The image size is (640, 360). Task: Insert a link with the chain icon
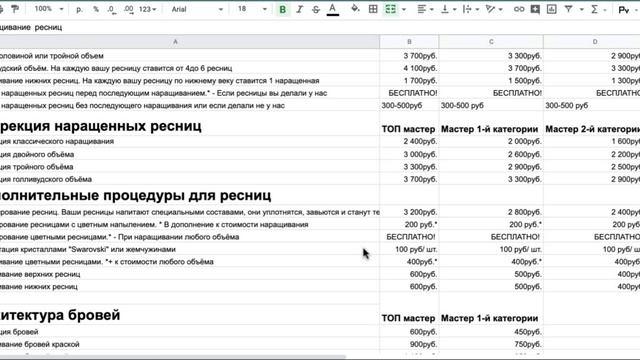[x=519, y=9]
